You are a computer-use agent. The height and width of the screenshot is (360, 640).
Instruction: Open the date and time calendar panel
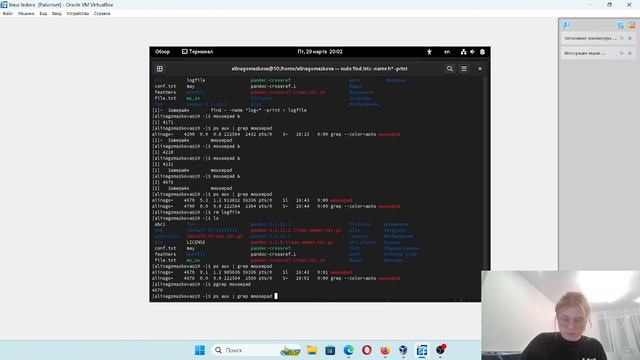(x=320, y=52)
